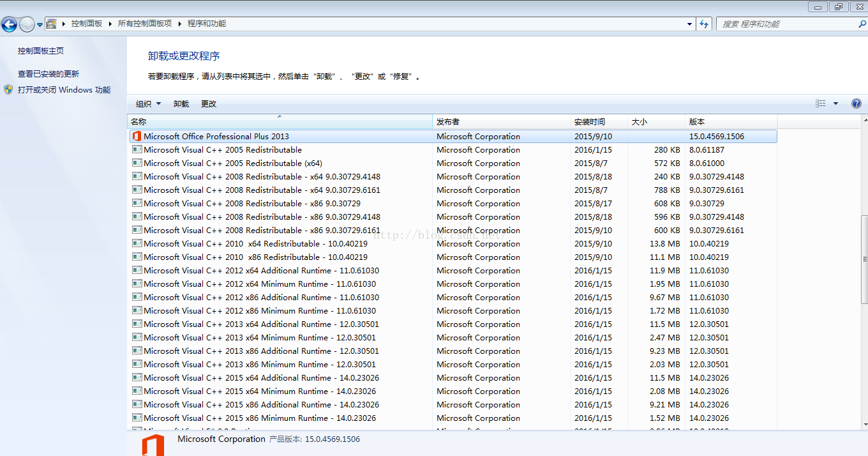Click icon of 2012 x64 Minimum Runtime
868x456 pixels.
137,284
